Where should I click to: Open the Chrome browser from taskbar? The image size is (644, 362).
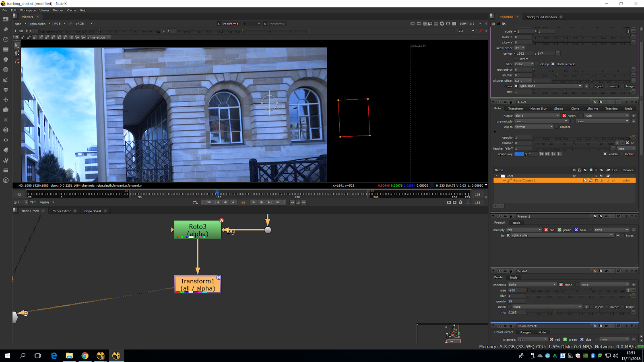(85, 356)
